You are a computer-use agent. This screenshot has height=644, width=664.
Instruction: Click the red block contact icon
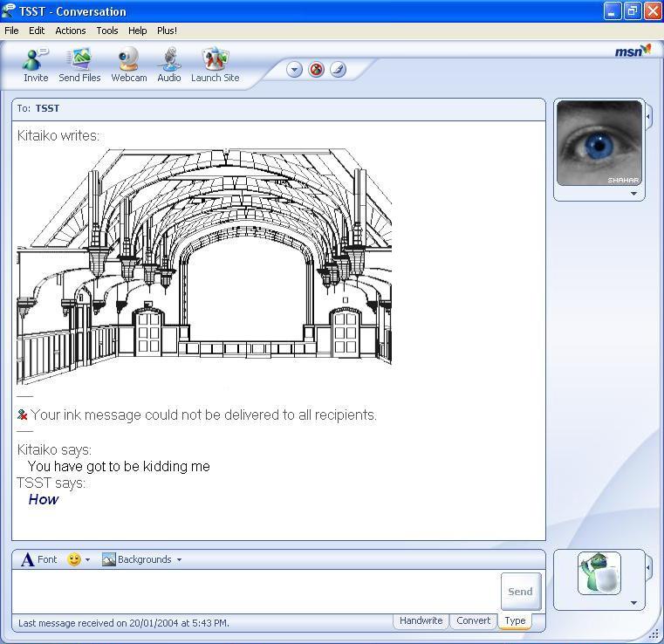316,70
